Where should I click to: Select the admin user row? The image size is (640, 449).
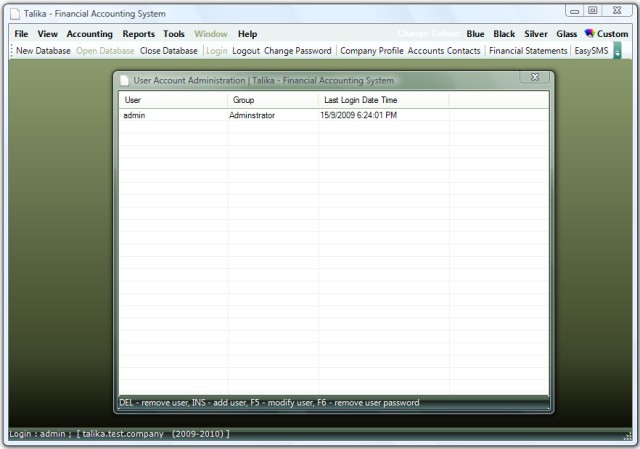pos(135,116)
